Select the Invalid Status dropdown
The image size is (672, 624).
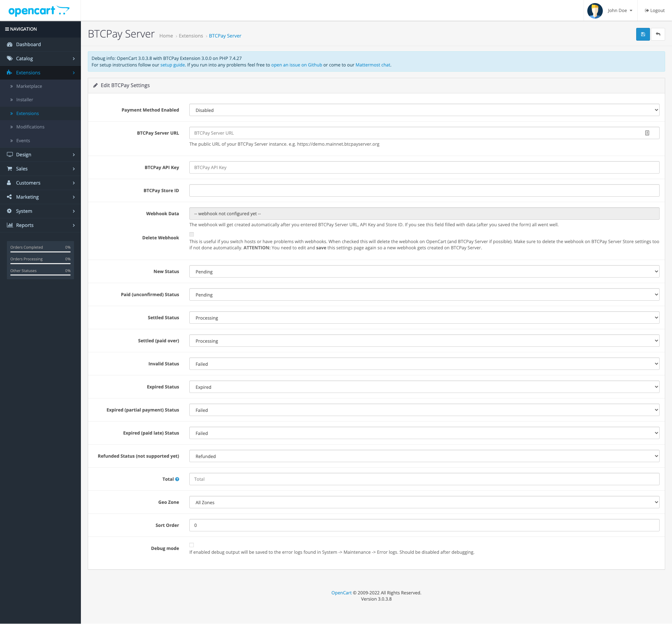point(424,364)
